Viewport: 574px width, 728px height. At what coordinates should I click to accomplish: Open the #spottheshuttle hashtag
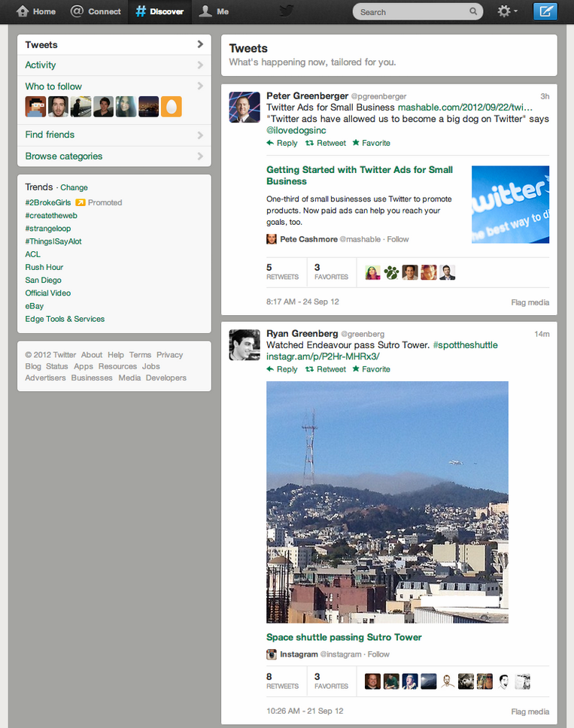click(x=466, y=345)
